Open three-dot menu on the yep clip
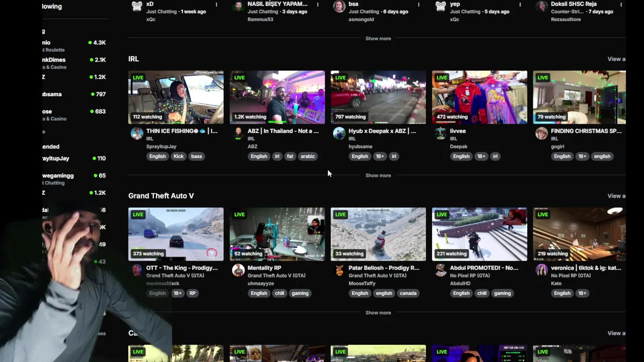The height and width of the screenshot is (362, 644). coord(520,5)
